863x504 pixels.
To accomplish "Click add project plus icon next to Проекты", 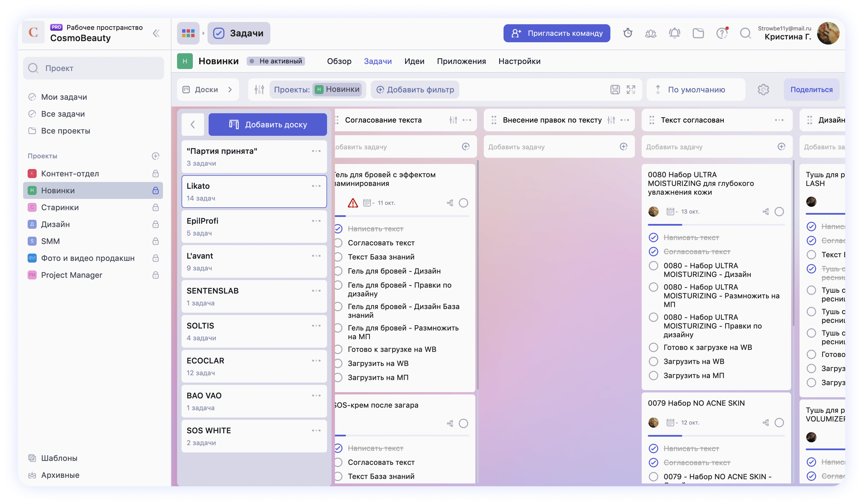I will pyautogui.click(x=155, y=156).
